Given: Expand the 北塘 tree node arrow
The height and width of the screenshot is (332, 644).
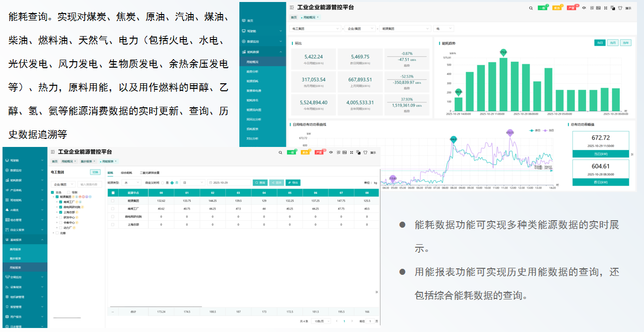Looking at the screenshot, I should 53,233.
